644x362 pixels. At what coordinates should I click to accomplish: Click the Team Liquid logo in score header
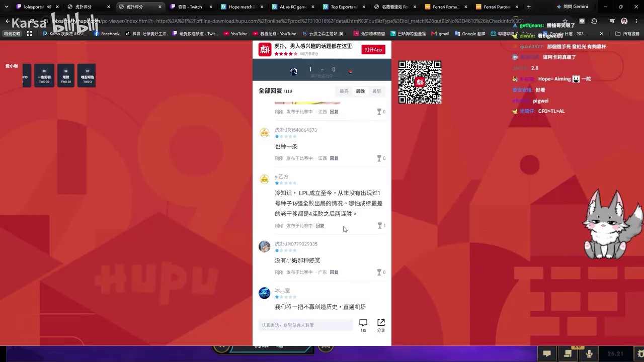tap(294, 71)
